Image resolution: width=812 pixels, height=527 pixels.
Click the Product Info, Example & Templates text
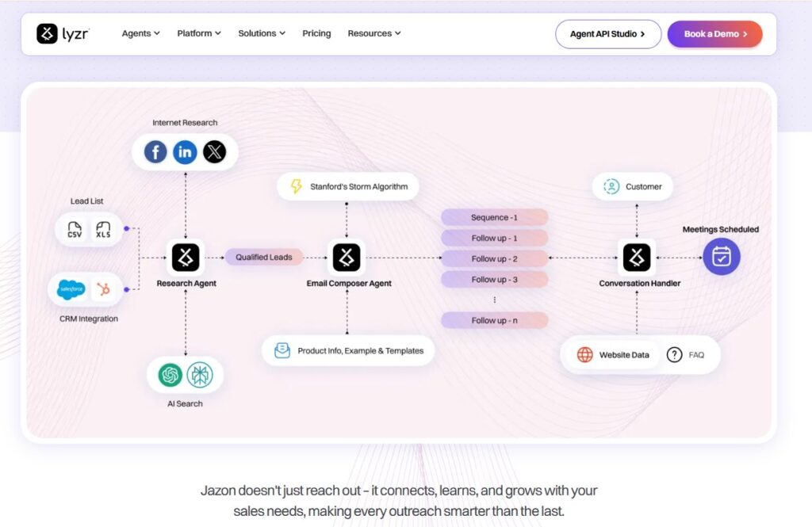tap(361, 350)
